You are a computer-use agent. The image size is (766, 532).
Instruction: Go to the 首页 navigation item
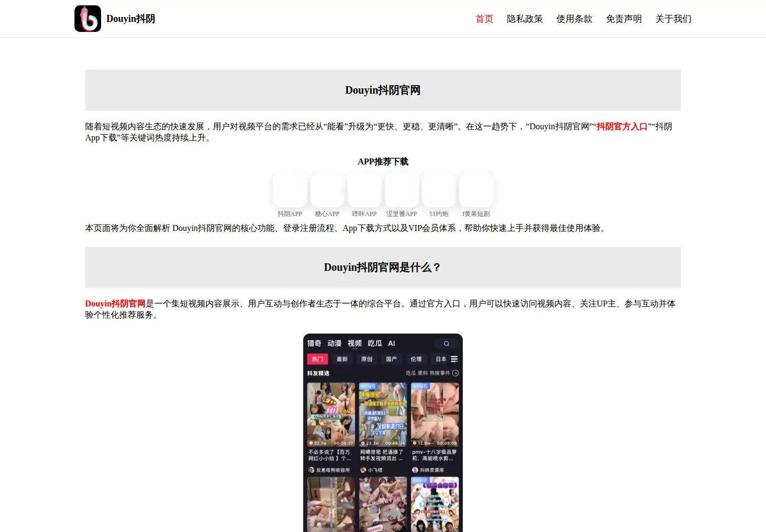pos(485,19)
